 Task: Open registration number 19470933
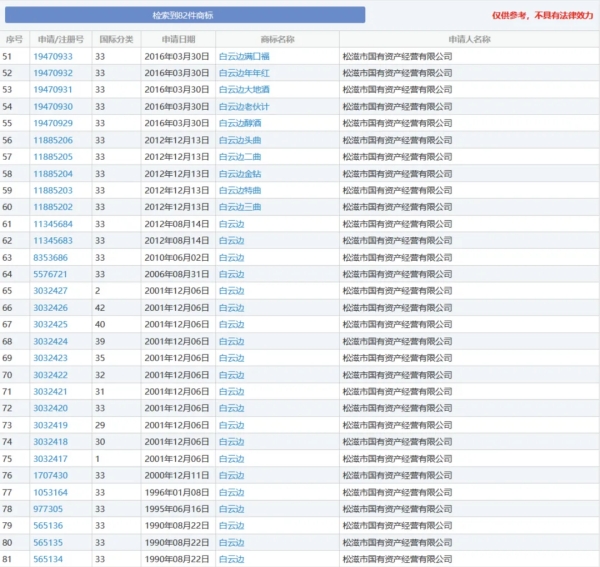[53, 56]
